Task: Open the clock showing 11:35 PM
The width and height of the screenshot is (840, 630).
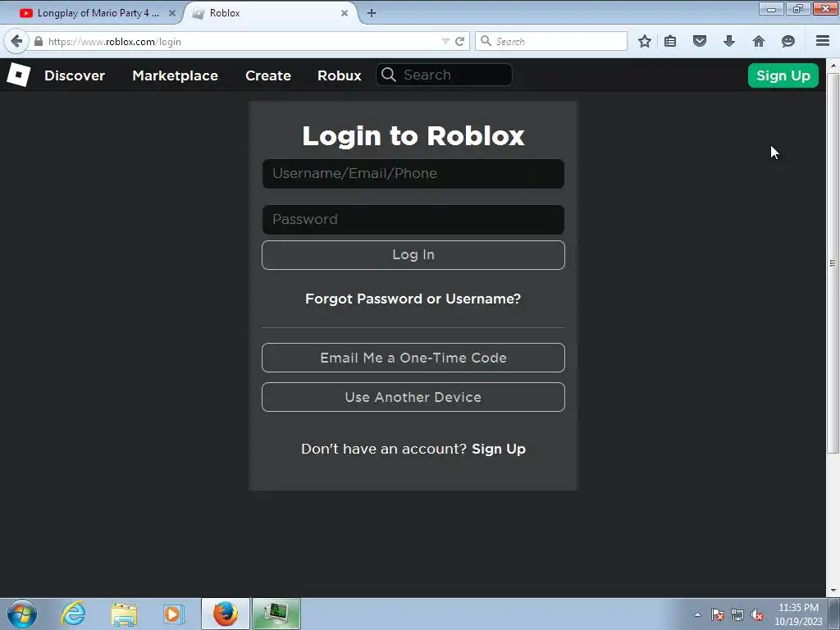Action: pyautogui.click(x=798, y=614)
